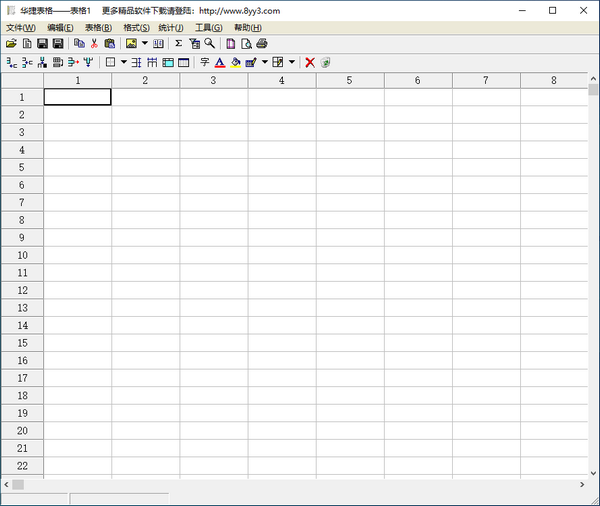
Task: Open the 帮助(H) menu
Action: click(x=247, y=27)
